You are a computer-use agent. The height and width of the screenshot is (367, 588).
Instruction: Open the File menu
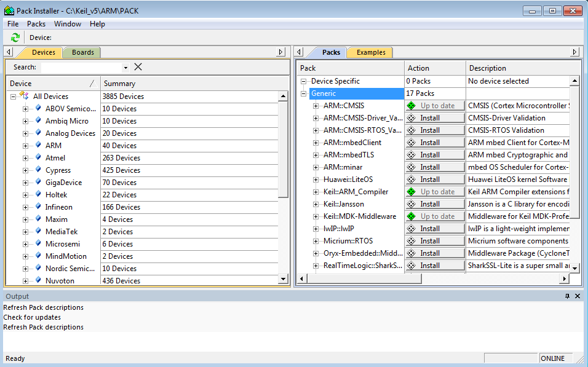13,24
